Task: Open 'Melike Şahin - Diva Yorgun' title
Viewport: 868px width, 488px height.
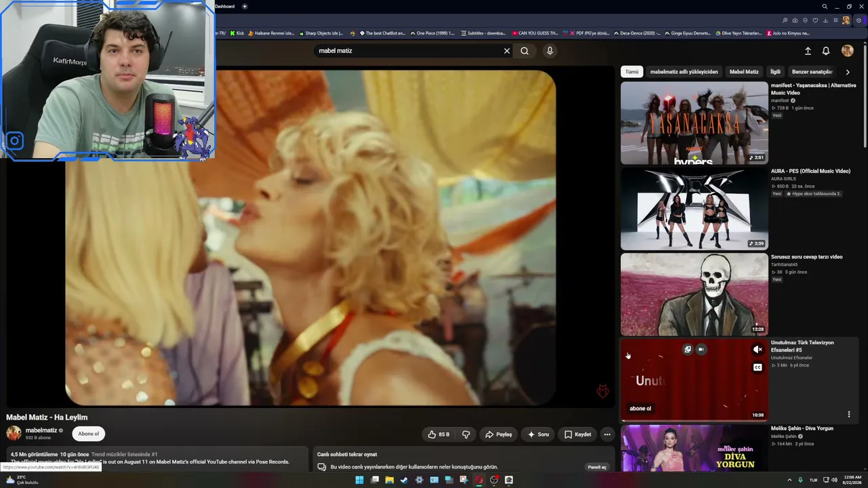Action: [x=802, y=428]
